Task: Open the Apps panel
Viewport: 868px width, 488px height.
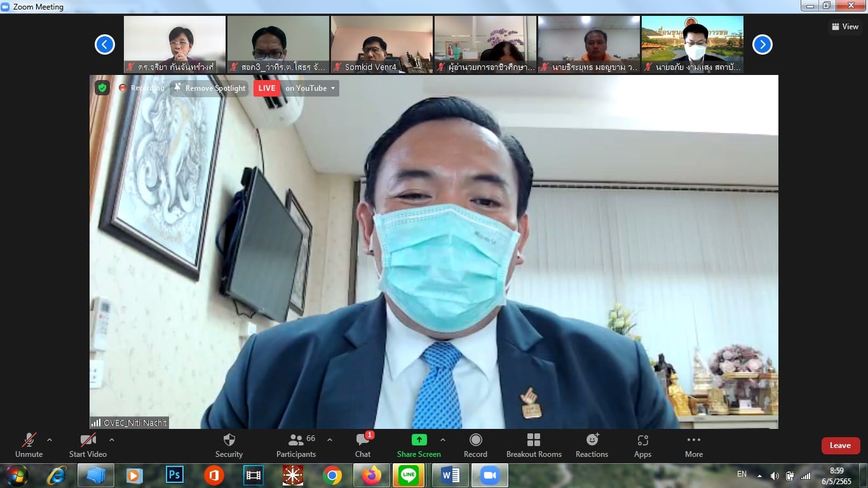Action: 642,445
